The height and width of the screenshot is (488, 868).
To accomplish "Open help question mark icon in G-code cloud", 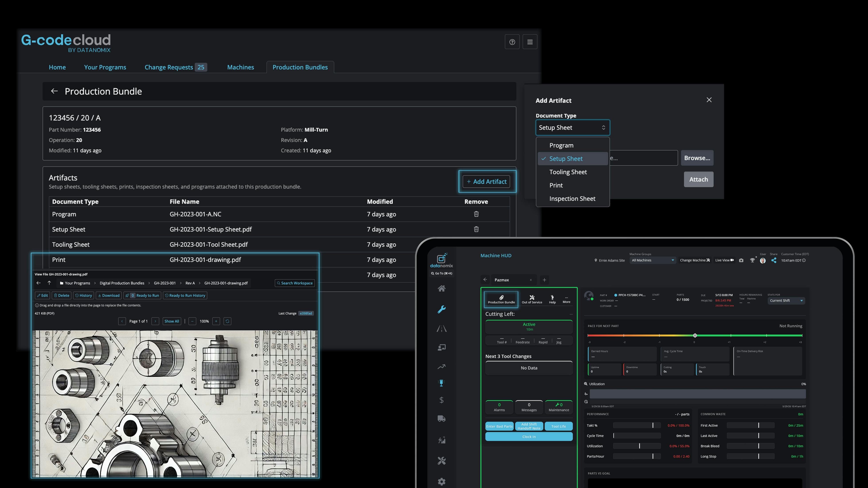I will pos(512,42).
